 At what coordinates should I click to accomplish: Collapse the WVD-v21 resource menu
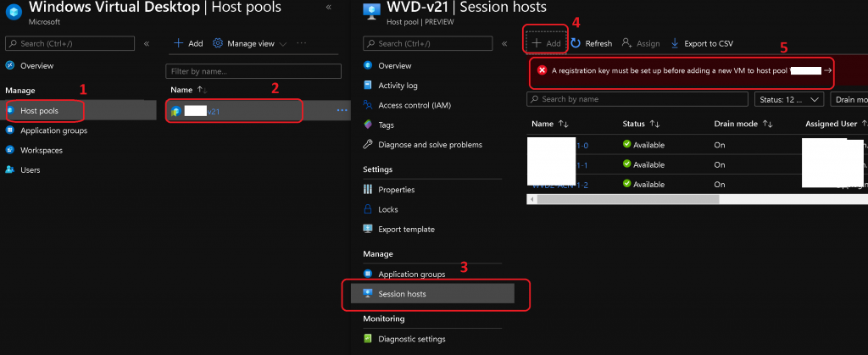[504, 44]
